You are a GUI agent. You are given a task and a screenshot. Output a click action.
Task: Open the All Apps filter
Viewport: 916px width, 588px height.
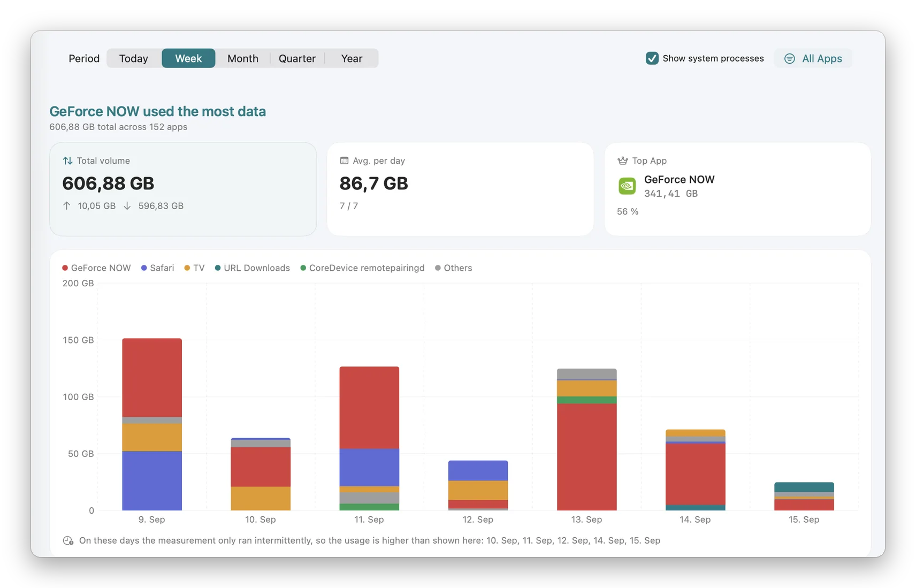click(x=813, y=58)
